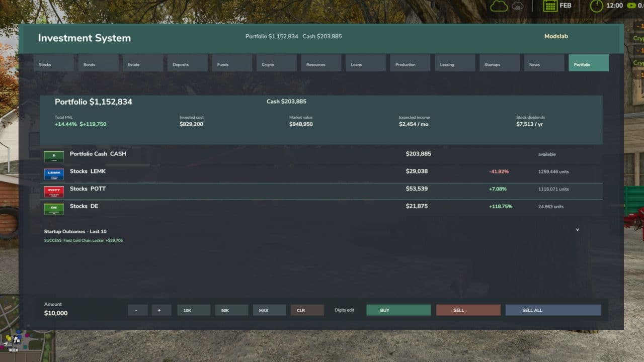
Task: Click the MAX amount button
Action: pyautogui.click(x=269, y=310)
